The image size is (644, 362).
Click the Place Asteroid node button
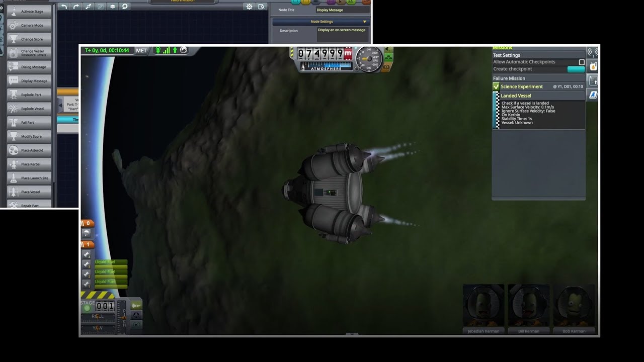point(29,150)
